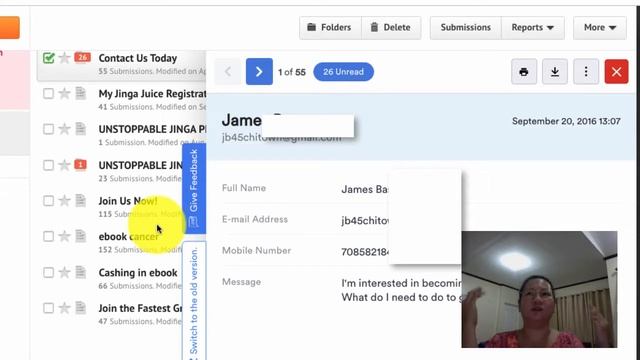The height and width of the screenshot is (360, 640).
Task: Click the Message field label
Action: 241,282
